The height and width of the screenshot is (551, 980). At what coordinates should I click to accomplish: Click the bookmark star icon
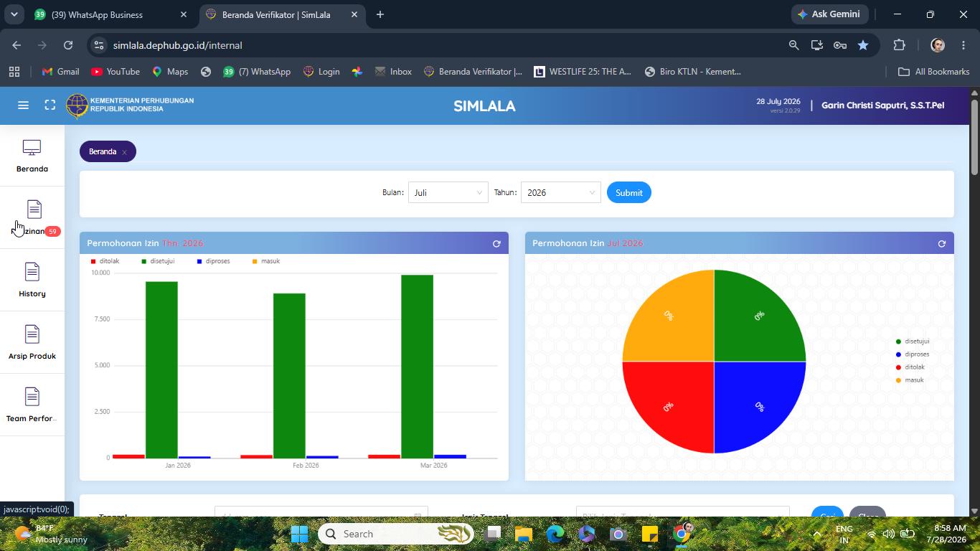(x=863, y=45)
